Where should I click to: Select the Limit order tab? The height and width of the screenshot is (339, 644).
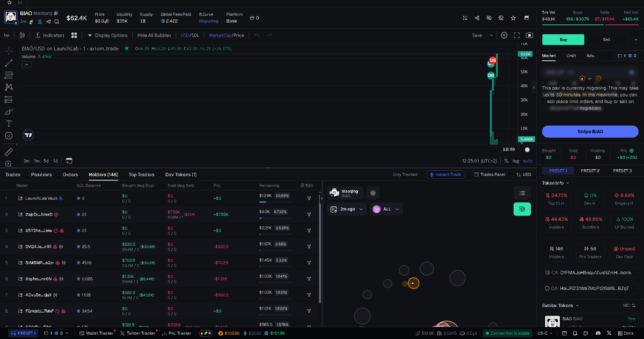click(571, 55)
